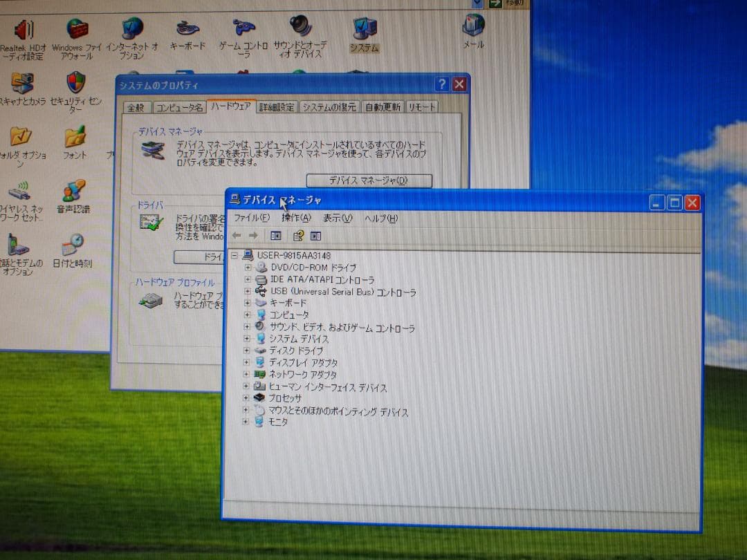747x560 pixels.
Task: Click the help icon in Device Manager toolbar
Action: point(298,235)
